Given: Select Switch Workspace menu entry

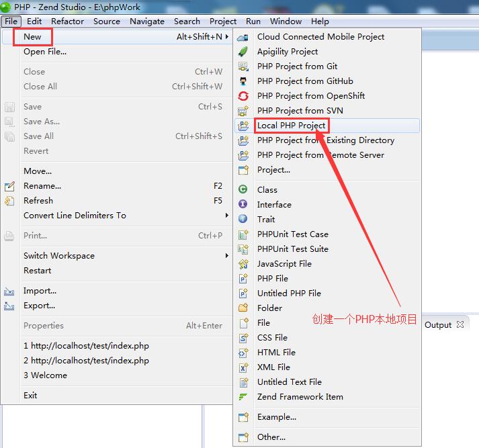Looking at the screenshot, I should (x=118, y=256).
